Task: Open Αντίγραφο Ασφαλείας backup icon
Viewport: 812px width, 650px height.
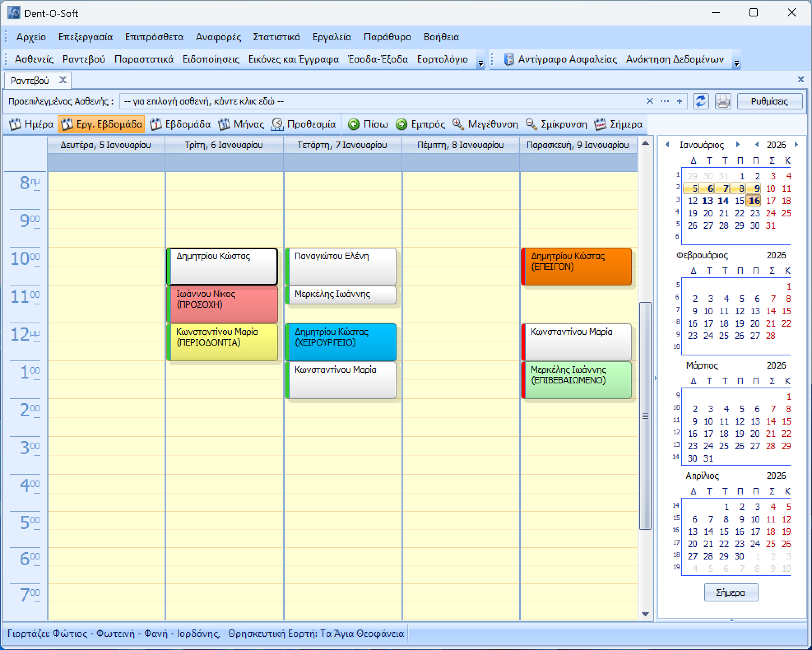Action: click(x=509, y=60)
